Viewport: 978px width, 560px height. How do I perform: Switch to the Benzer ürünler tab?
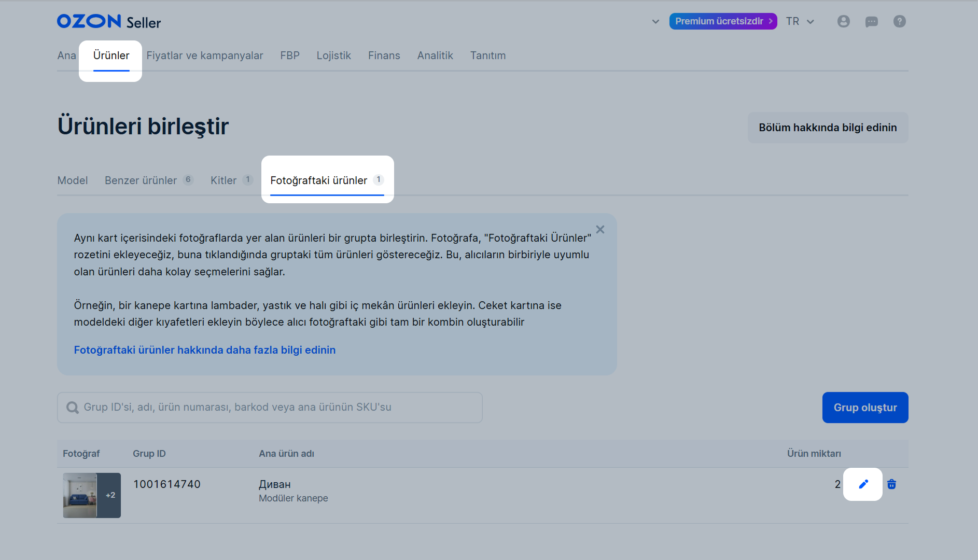click(x=149, y=180)
